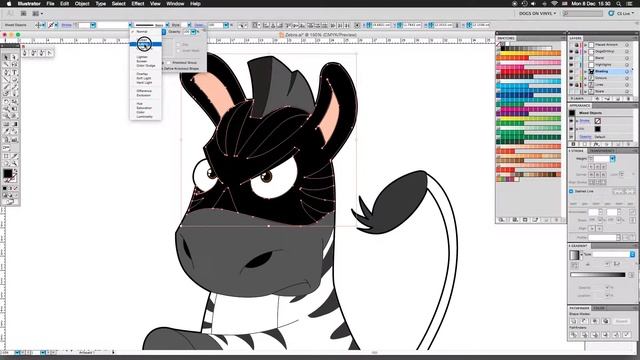This screenshot has width=640, height=360.
Task: Click target circle of Shading layer
Action: click(627, 71)
